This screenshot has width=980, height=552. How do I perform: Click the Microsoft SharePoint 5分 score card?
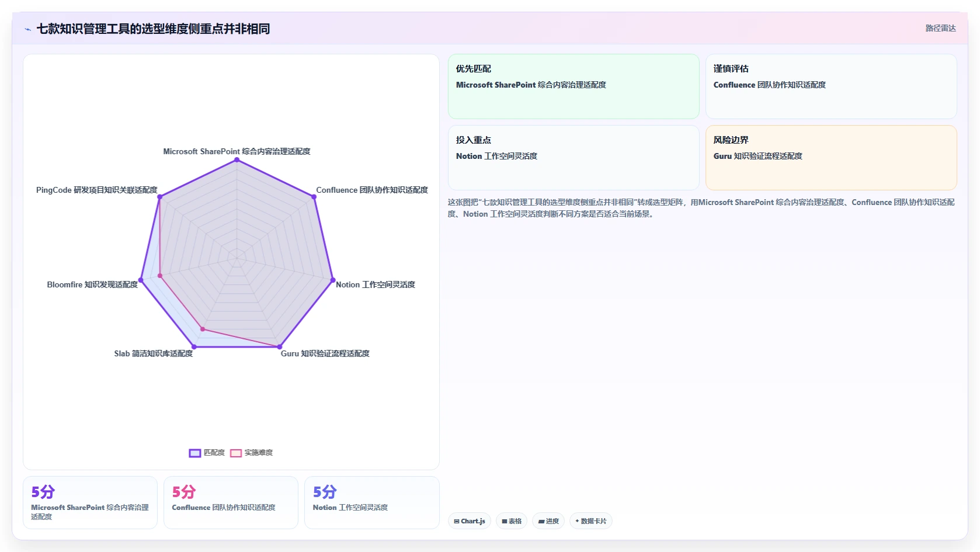(90, 502)
